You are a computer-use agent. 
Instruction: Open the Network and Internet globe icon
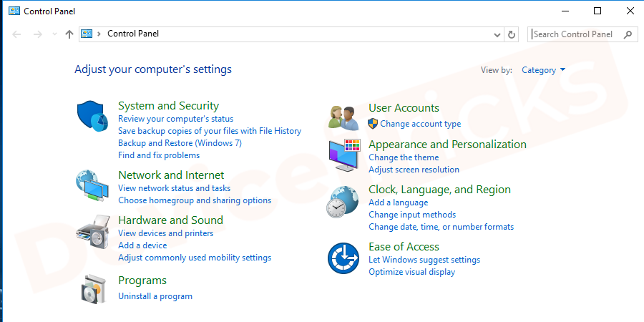tap(92, 186)
